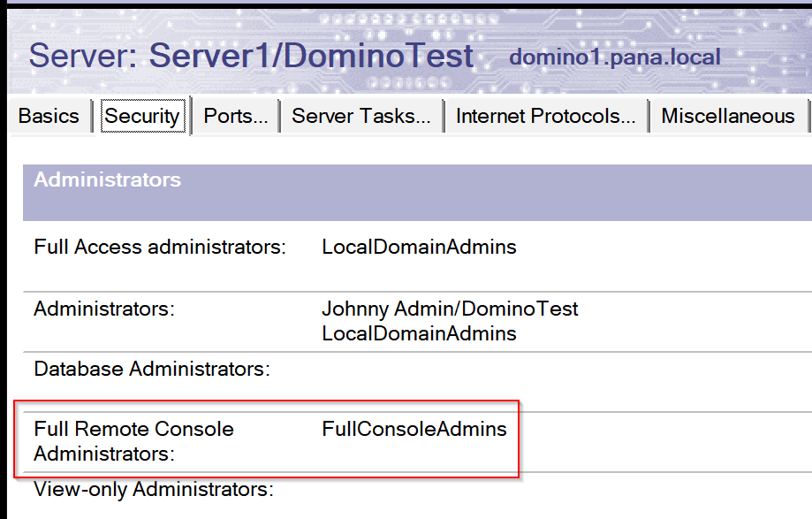Click the Database Administrators label
Image resolution: width=812 pixels, height=519 pixels.
[x=152, y=369]
